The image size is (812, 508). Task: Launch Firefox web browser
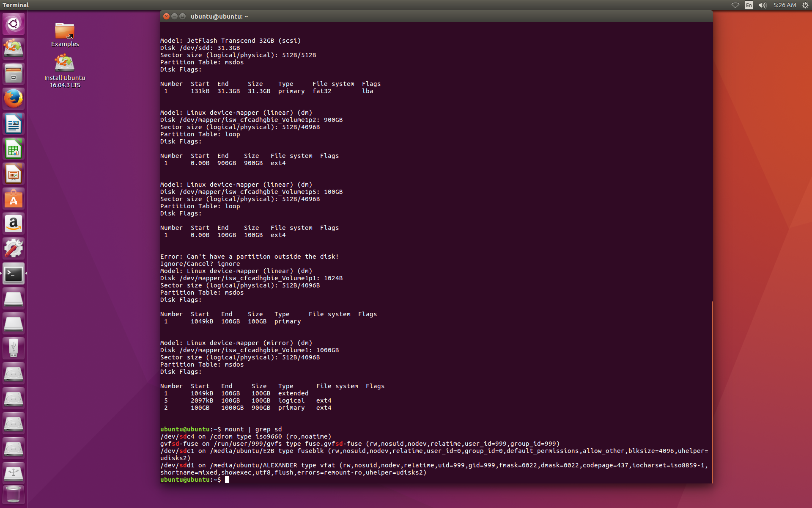click(14, 99)
